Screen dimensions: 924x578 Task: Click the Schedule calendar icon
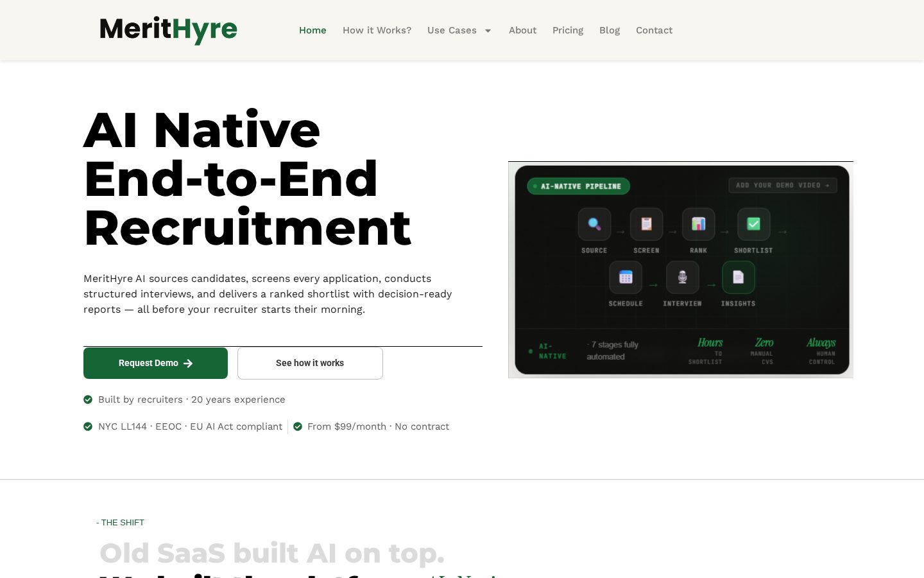pos(626,277)
